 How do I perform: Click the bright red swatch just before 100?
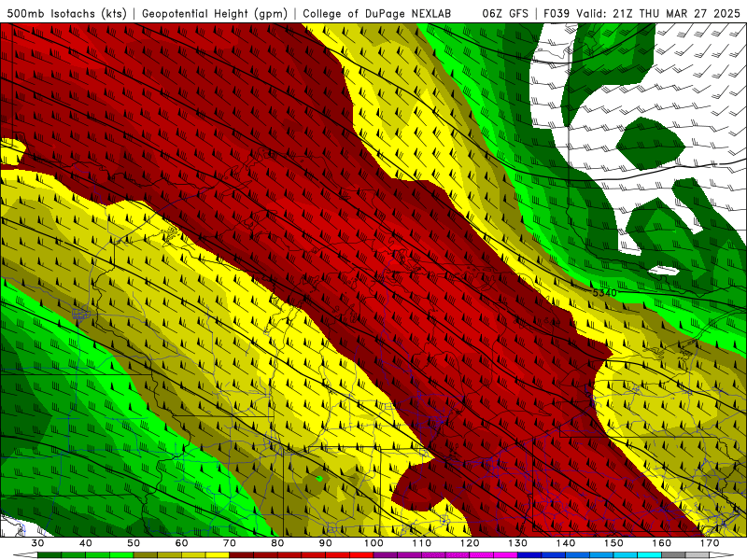[361, 554]
